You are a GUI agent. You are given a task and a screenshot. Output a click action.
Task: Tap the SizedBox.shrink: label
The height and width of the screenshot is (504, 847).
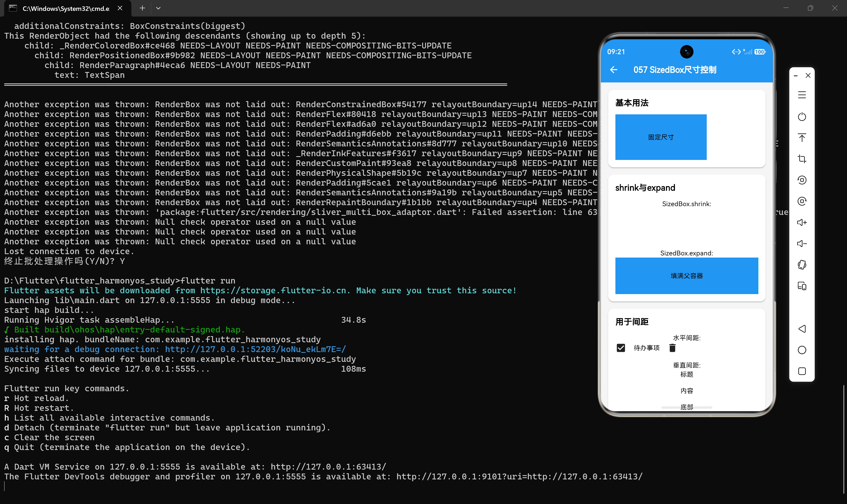tap(686, 204)
